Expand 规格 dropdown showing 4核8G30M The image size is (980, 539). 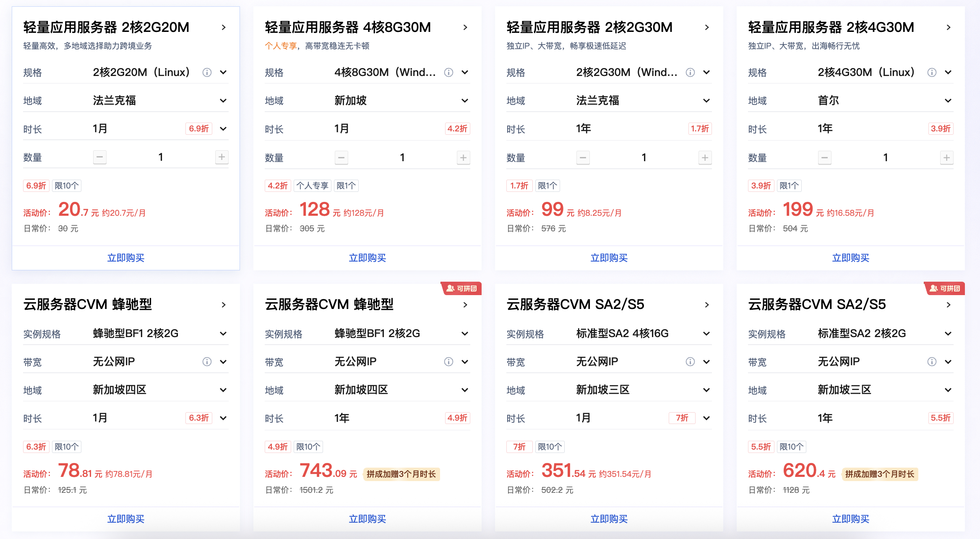[465, 72]
